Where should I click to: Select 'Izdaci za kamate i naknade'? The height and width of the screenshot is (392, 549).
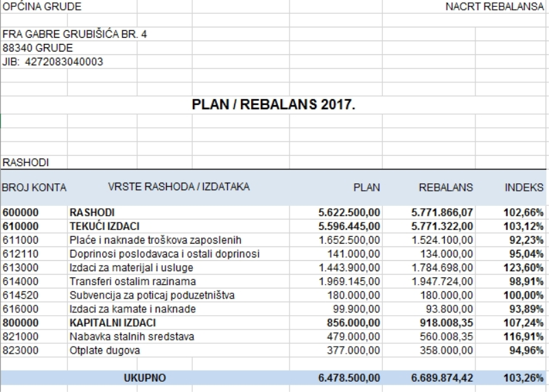point(132,309)
